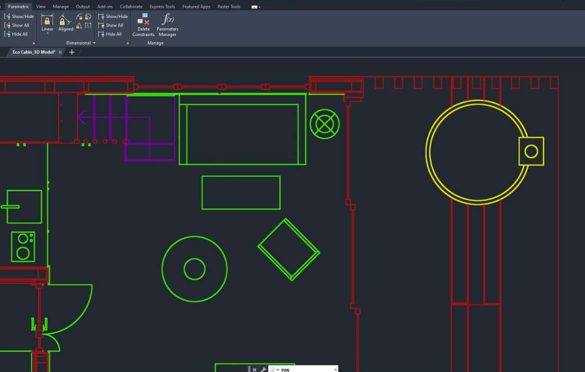This screenshot has width=585, height=372.
Task: Toggle dimensional Hide All constraints
Action: click(x=110, y=34)
